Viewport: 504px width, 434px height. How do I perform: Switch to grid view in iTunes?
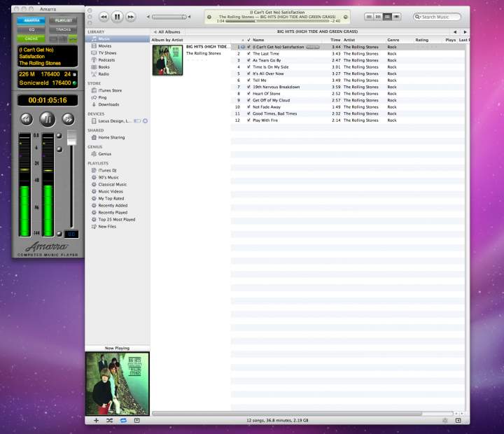point(388,17)
